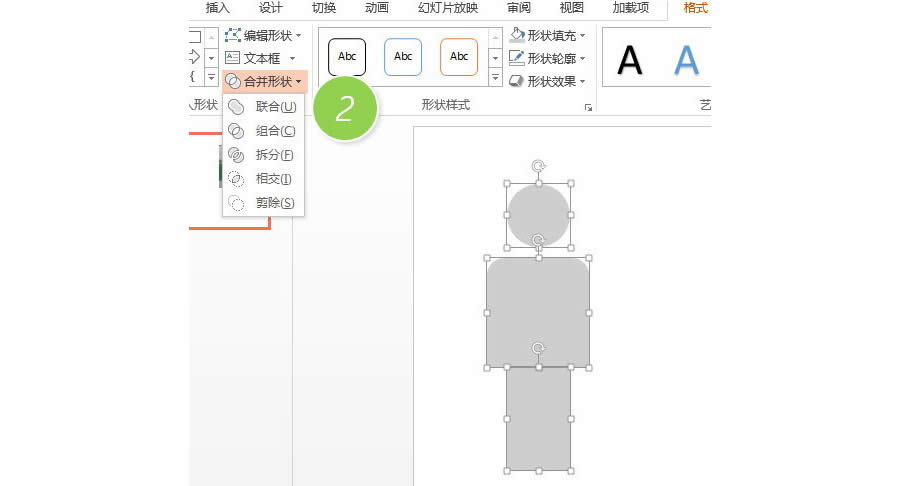Select the gray circle shape
This screenshot has height=486, width=900.
[x=538, y=215]
